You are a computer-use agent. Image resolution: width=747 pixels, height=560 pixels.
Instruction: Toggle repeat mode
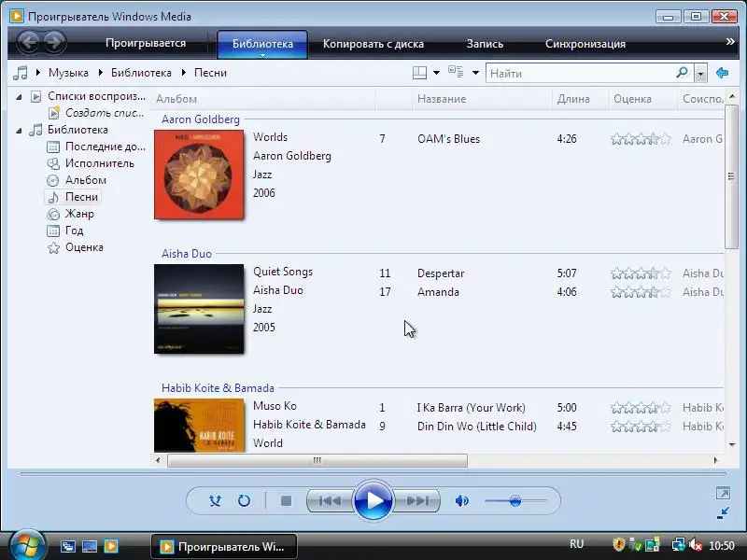pyautogui.click(x=244, y=500)
